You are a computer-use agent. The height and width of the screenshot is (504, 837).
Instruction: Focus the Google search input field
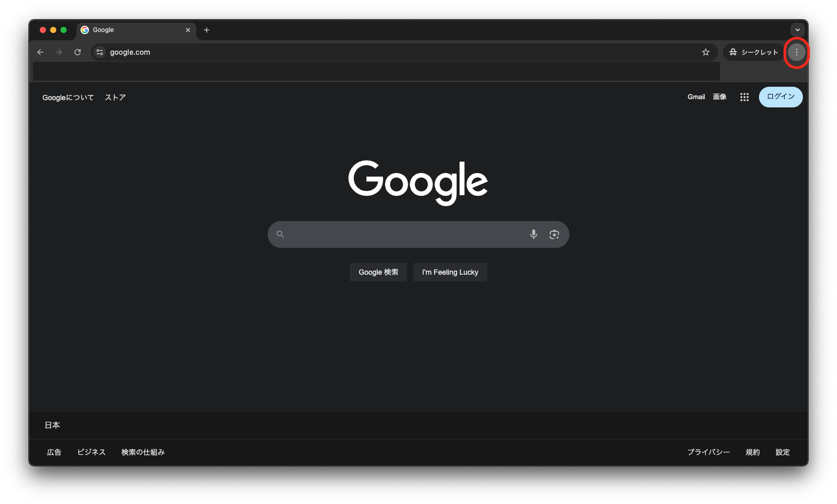click(x=418, y=234)
